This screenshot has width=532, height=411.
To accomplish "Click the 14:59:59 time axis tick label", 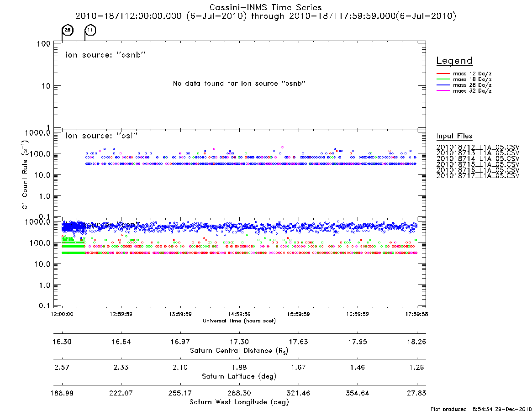I will coord(239,314).
